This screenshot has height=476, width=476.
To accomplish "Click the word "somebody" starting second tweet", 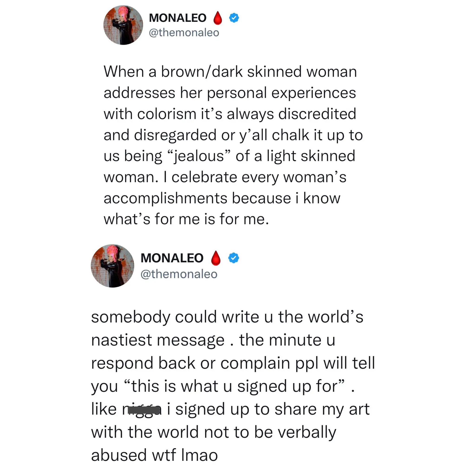I will (x=131, y=317).
